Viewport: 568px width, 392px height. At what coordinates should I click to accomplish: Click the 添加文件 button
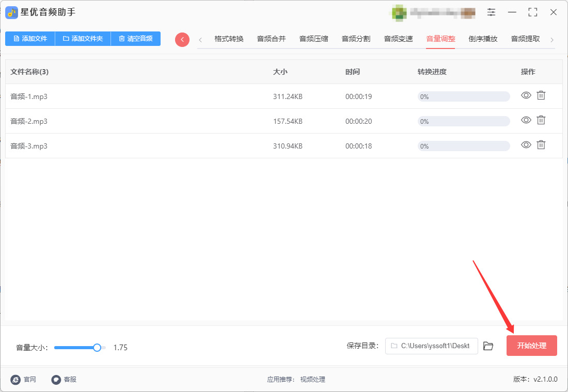point(30,38)
